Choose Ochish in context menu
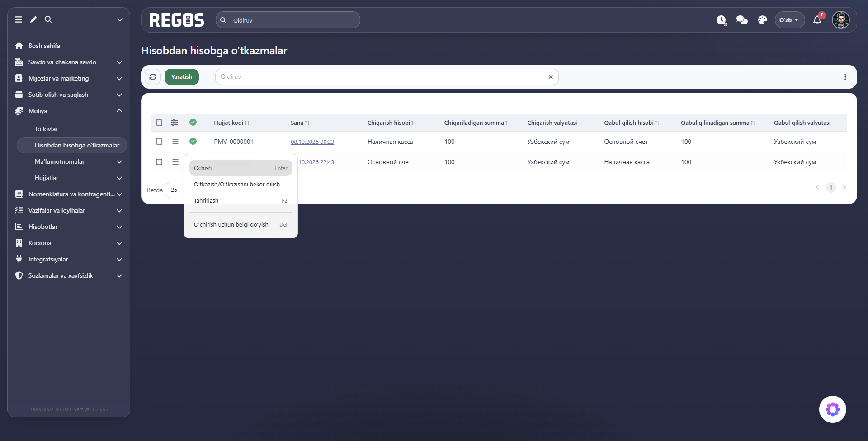868x441 pixels. 241,168
